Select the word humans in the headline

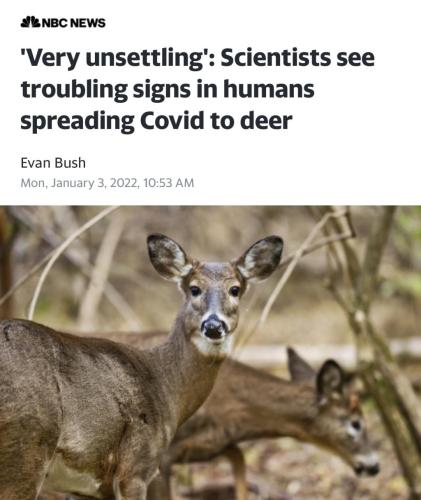[269, 89]
